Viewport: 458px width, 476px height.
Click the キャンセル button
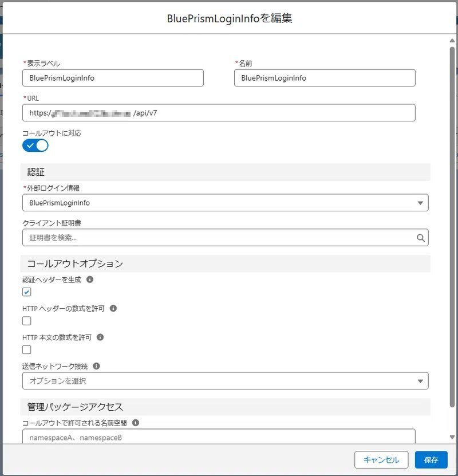(381, 459)
